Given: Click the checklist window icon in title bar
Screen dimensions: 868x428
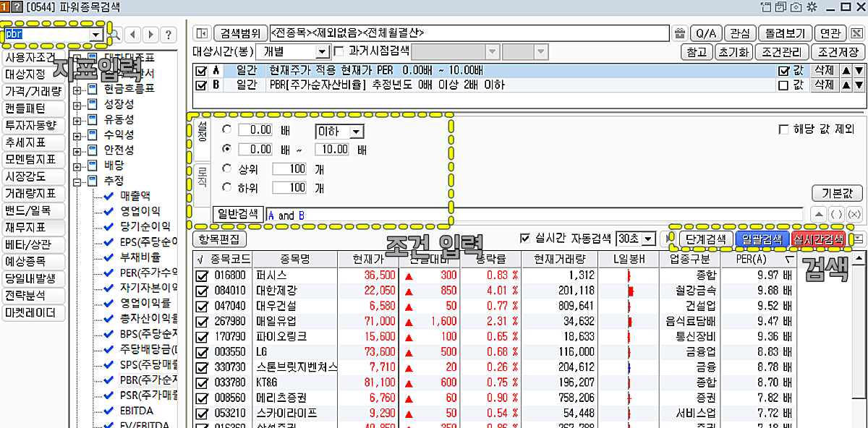Looking at the screenshot, I should click(x=780, y=7).
